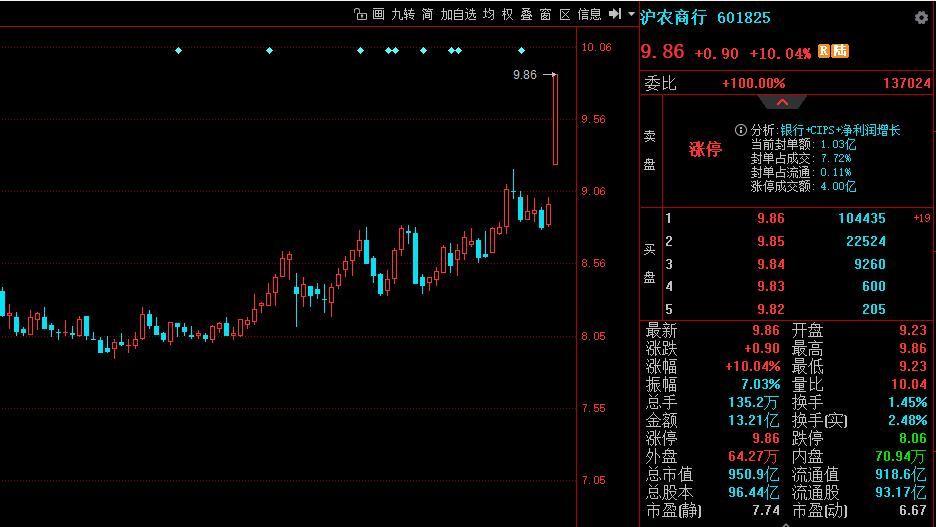Click the orange R badge
The width and height of the screenshot is (936, 527).
[x=824, y=51]
